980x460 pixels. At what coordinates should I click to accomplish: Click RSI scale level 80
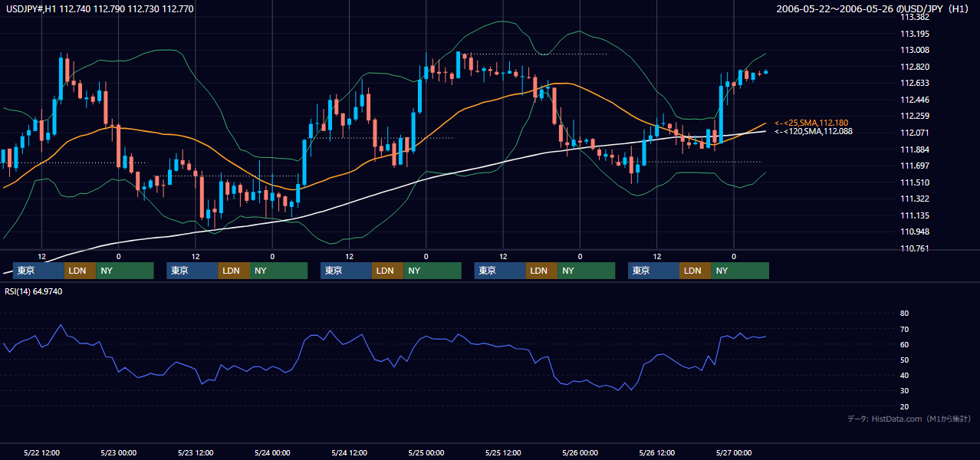[904, 314]
